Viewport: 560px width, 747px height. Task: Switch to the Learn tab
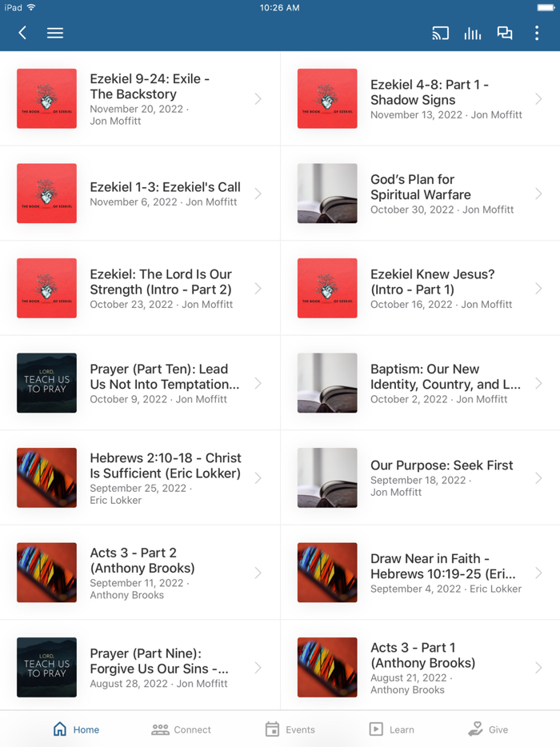click(x=392, y=729)
